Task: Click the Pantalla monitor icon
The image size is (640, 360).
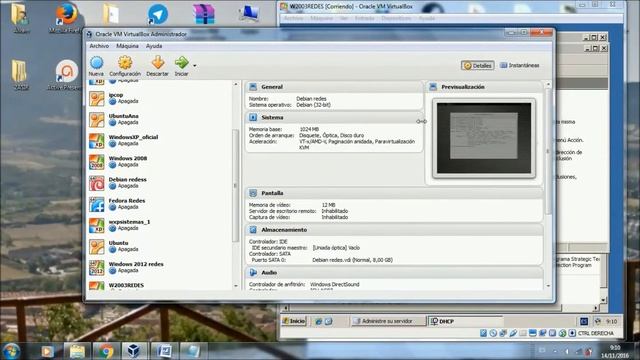Action: tap(253, 193)
